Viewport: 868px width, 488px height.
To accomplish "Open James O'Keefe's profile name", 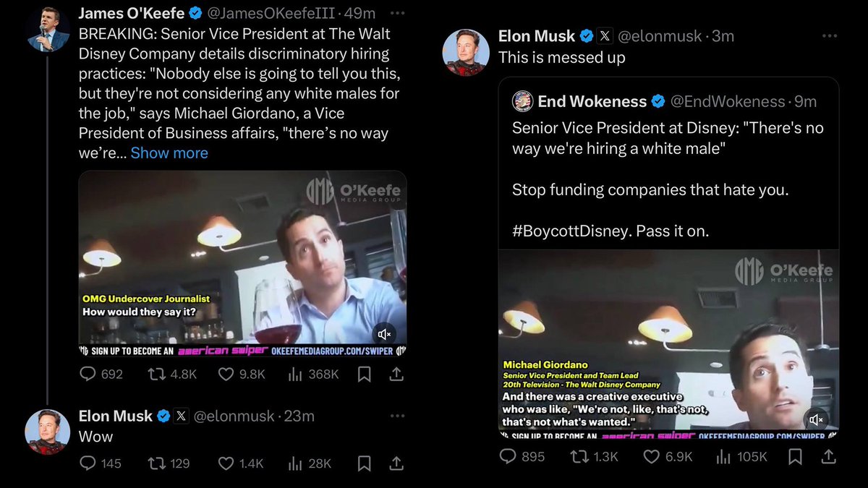I will point(131,14).
